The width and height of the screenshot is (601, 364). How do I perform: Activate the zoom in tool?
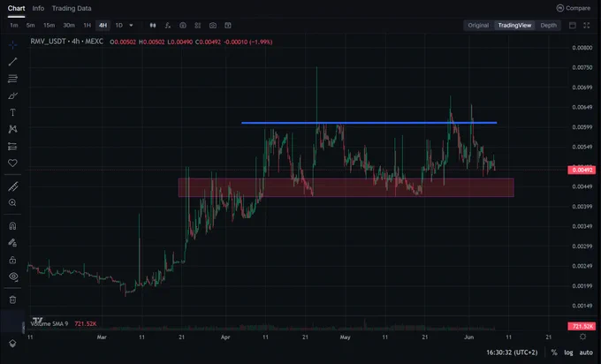12,202
